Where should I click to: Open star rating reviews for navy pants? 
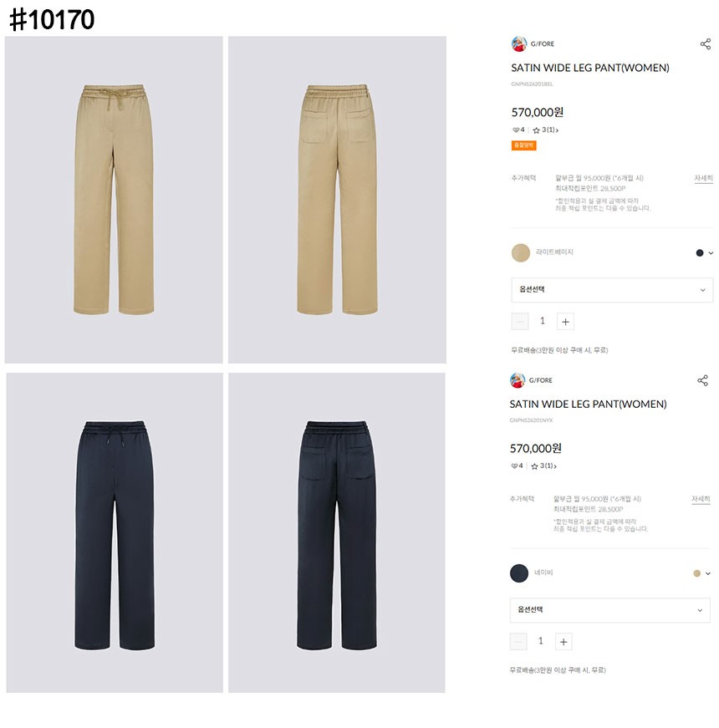pyautogui.click(x=543, y=466)
